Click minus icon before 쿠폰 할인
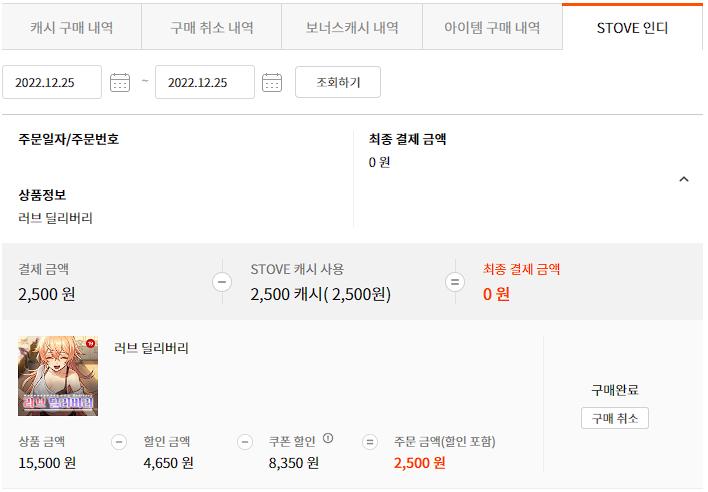 pyautogui.click(x=245, y=441)
